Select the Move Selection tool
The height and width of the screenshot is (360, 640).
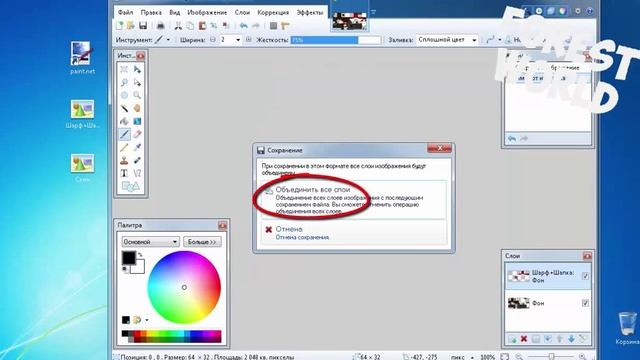137,82
